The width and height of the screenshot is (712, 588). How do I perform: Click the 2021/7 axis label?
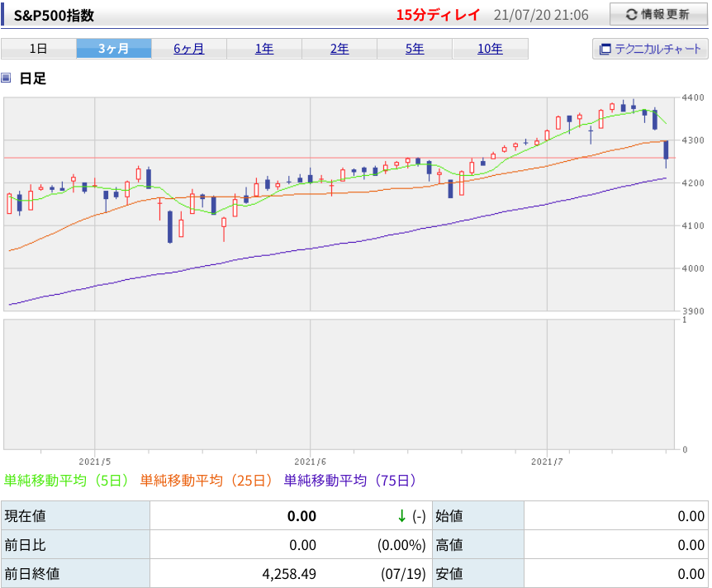click(547, 462)
